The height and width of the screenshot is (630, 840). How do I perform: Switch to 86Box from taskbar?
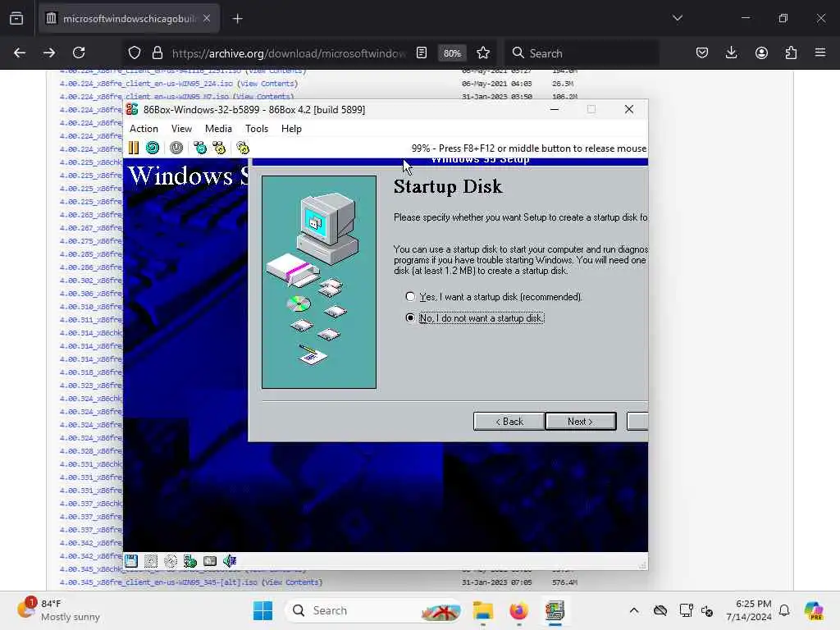click(555, 610)
